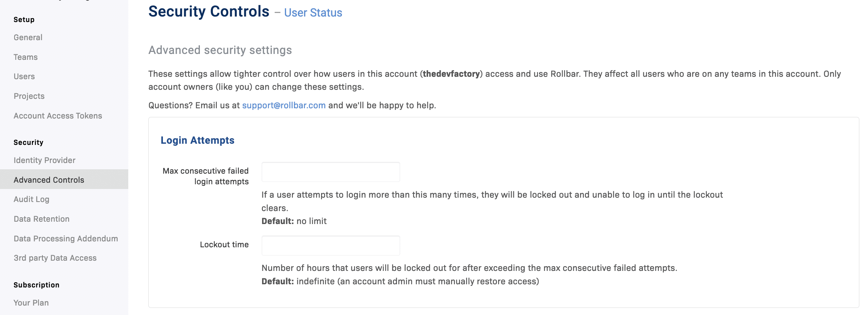Focus the max failed login attempts field
This screenshot has width=868, height=315.
coord(331,172)
